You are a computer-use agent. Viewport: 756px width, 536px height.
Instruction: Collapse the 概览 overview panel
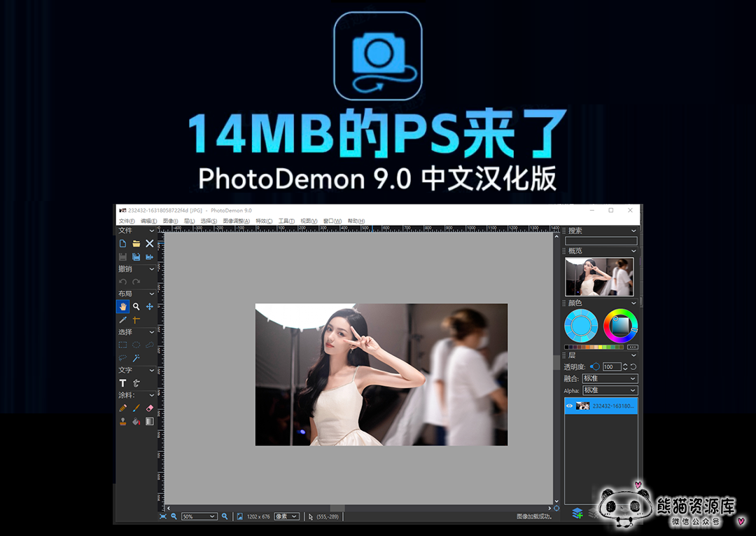[634, 250]
